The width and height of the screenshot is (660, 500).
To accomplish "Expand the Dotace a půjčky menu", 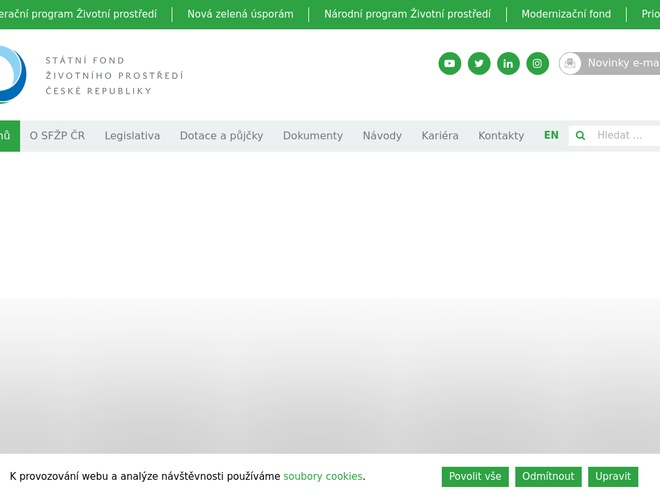I will [x=221, y=136].
